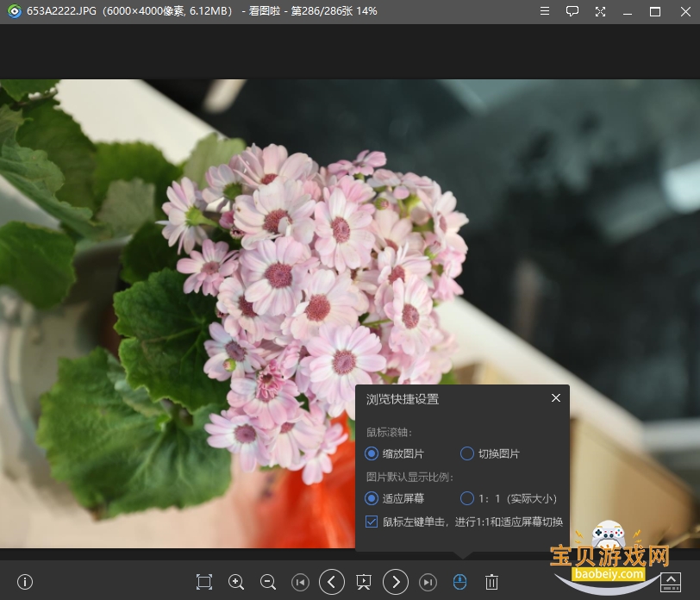
Task: Toggle the mouse browsing settings icon
Action: [x=459, y=582]
